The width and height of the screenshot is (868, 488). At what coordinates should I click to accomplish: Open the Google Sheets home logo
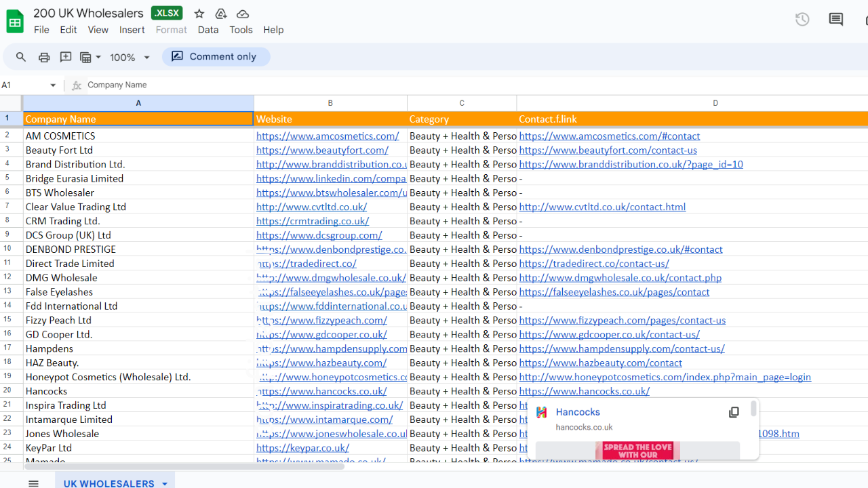(15, 21)
